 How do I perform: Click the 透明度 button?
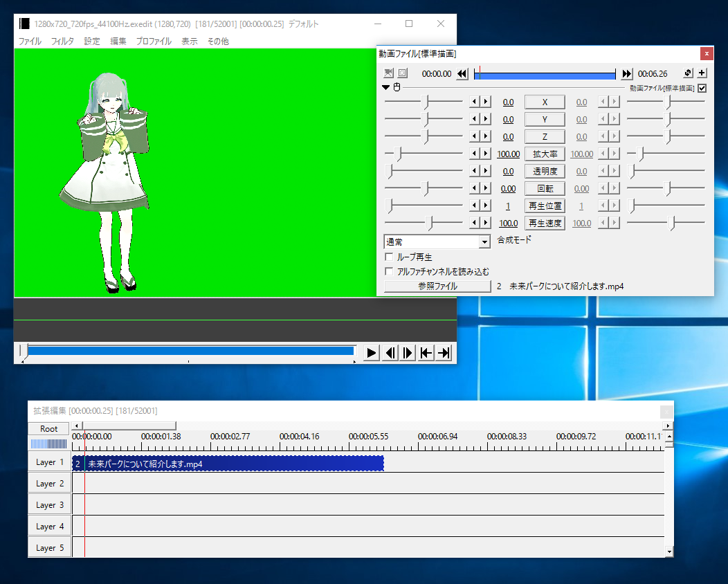click(545, 172)
